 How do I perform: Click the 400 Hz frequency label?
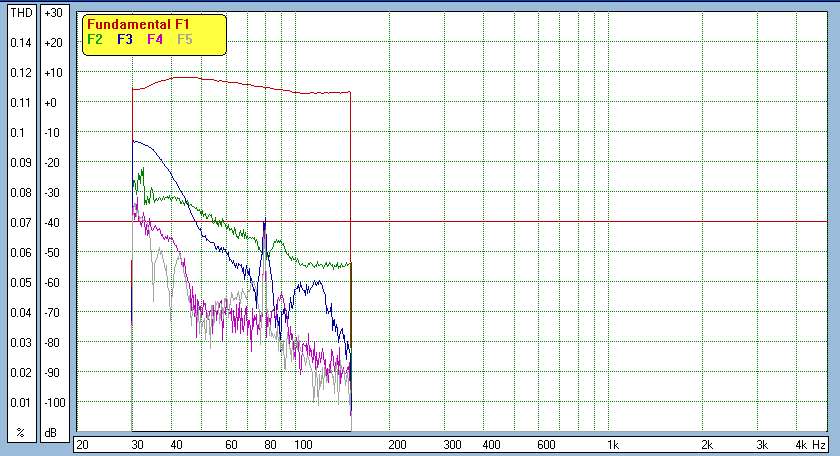coord(491,445)
